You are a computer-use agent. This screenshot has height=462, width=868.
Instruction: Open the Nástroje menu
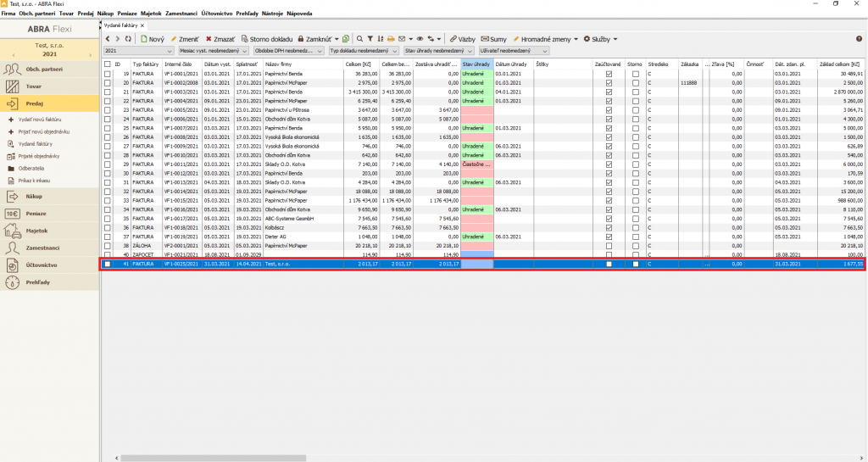272,14
